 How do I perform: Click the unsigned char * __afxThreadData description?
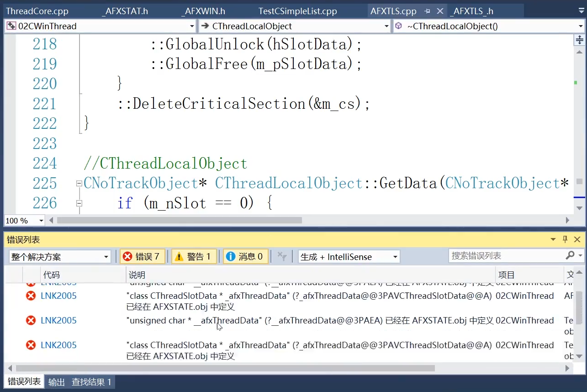310,321
